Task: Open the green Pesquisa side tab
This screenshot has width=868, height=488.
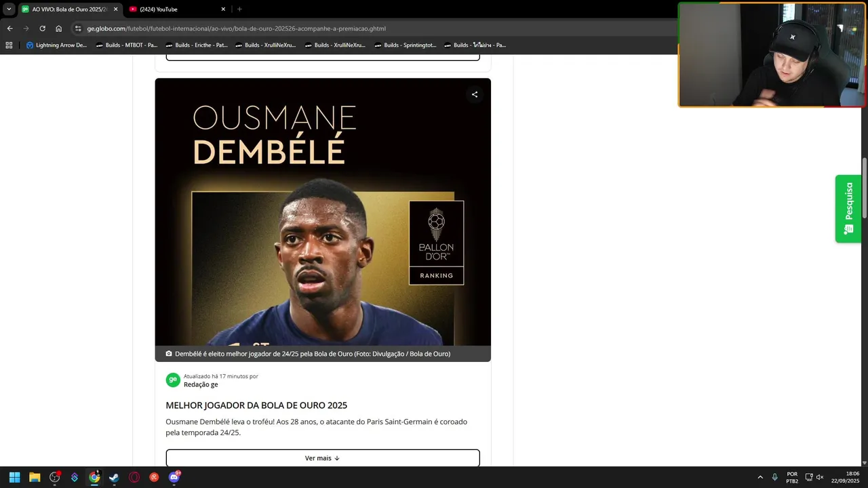Action: (848, 209)
